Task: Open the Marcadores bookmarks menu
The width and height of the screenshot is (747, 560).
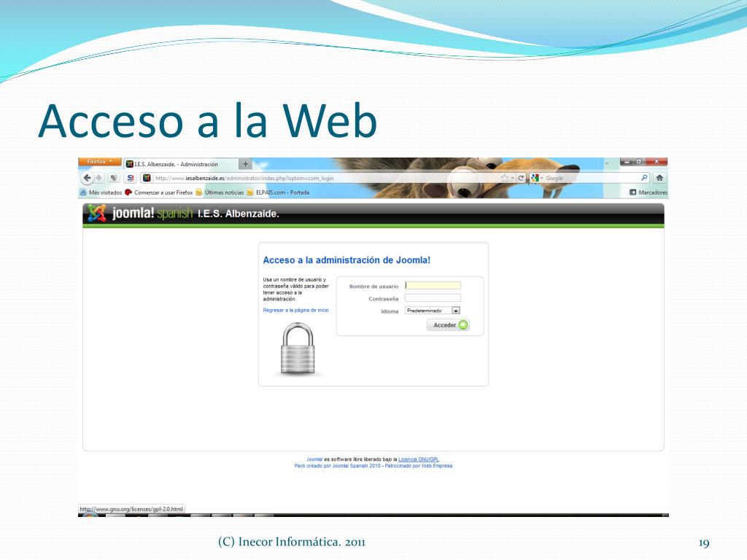Action: 649,192
